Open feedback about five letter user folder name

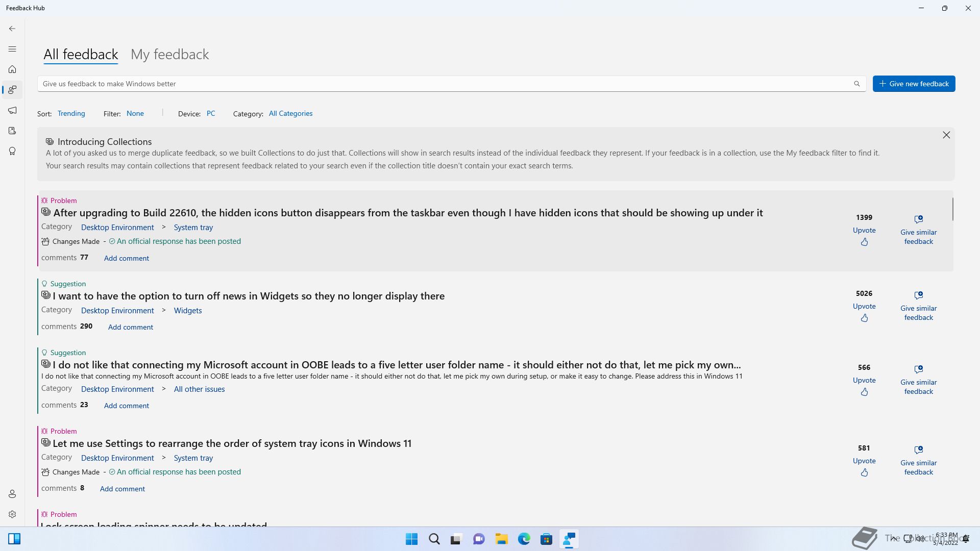pos(397,365)
